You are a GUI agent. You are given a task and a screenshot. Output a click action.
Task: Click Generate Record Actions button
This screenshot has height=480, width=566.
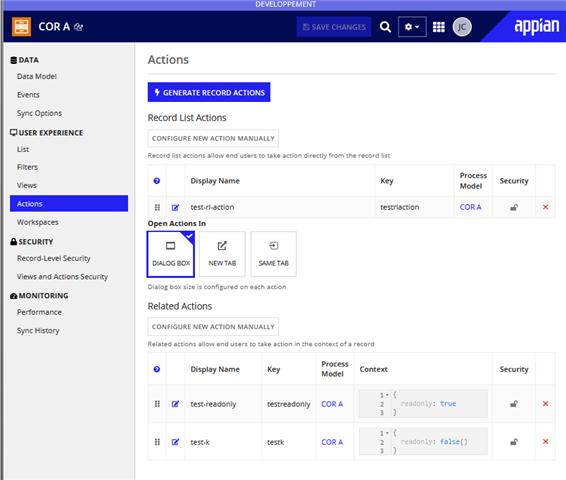(x=209, y=92)
